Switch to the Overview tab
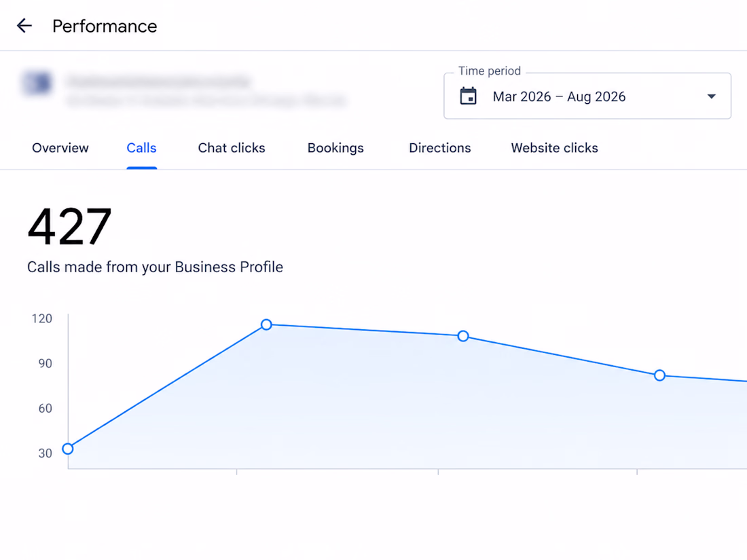Image resolution: width=747 pixels, height=560 pixels. click(60, 148)
